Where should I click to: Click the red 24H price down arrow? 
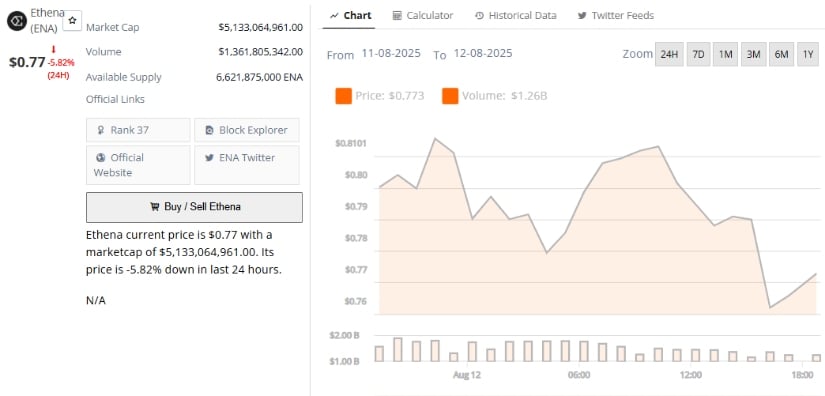click(x=53, y=50)
